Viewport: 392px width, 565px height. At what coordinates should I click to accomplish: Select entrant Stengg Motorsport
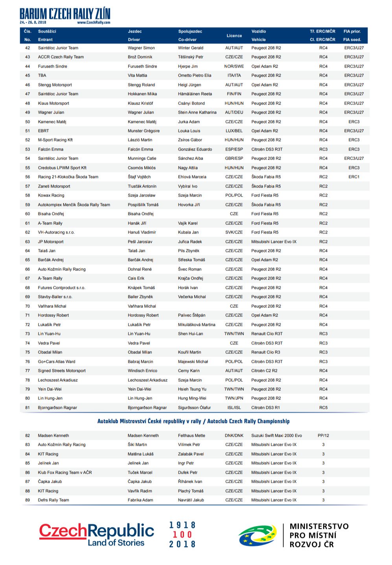(x=55, y=85)
